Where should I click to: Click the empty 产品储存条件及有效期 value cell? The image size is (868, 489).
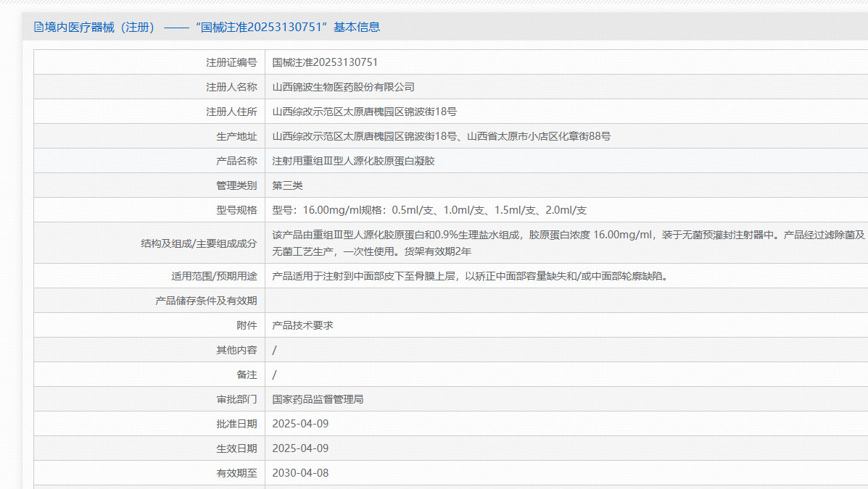coord(566,301)
